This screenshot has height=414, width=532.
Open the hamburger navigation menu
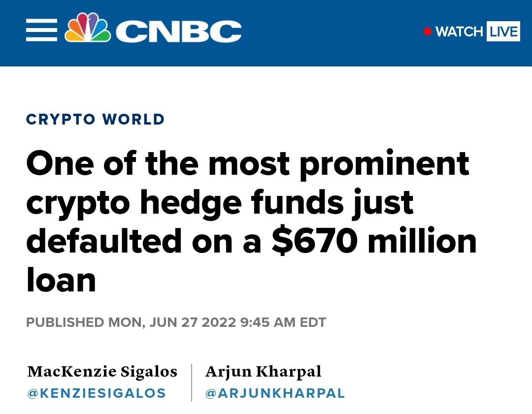[x=41, y=30]
